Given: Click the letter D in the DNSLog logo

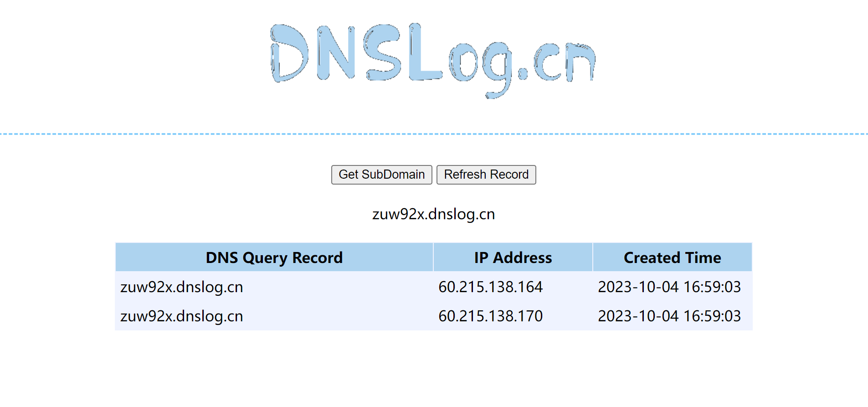Looking at the screenshot, I should (288, 54).
